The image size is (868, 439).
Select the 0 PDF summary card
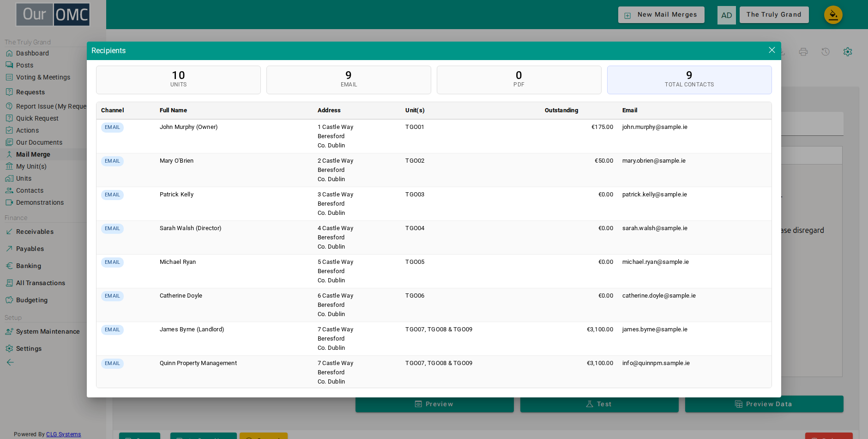519,80
